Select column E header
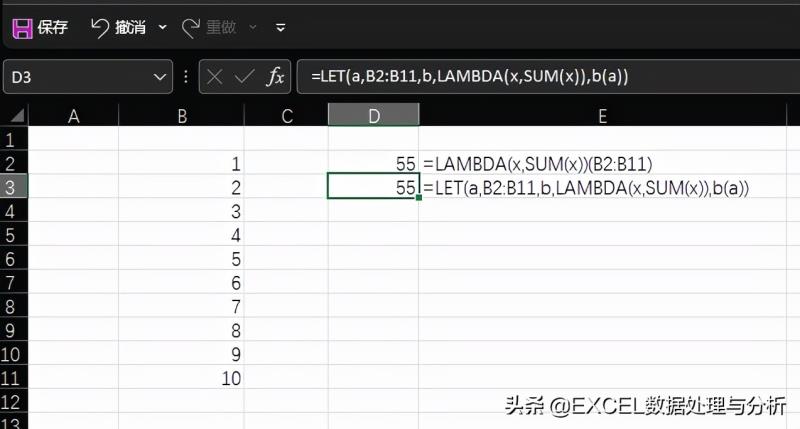Screen dimensions: 800x429 pos(603,116)
